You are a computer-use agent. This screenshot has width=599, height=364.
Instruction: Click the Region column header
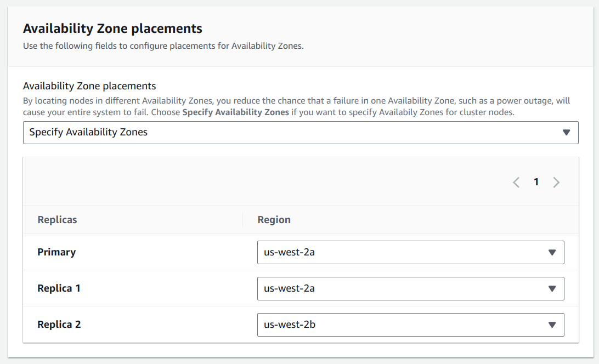point(274,219)
